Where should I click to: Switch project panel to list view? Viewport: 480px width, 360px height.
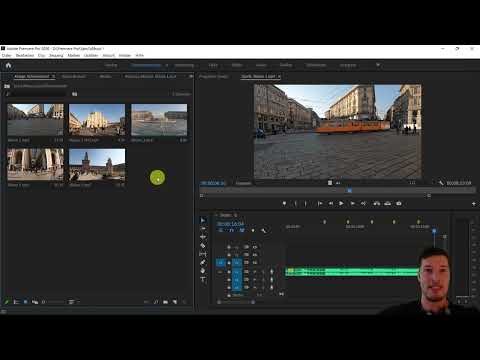point(16,302)
